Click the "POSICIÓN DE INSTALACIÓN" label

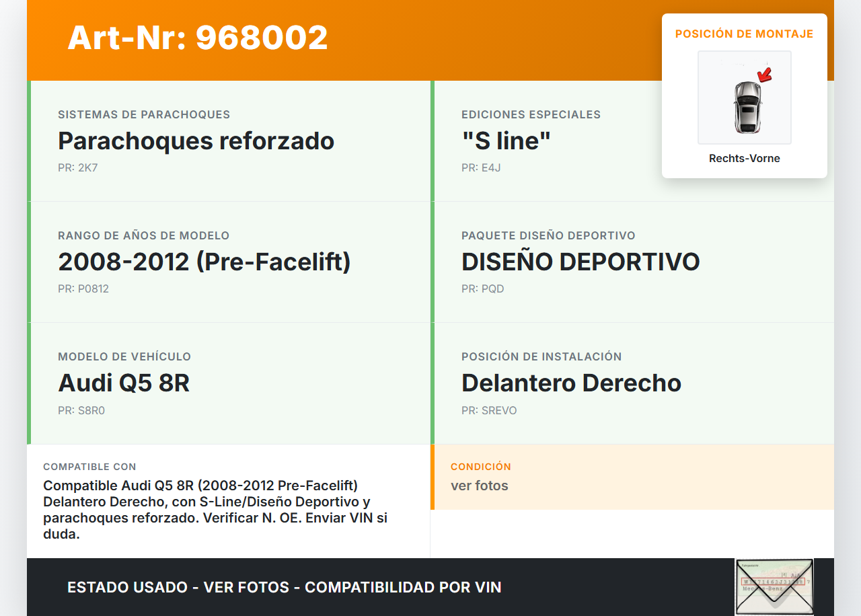point(541,356)
